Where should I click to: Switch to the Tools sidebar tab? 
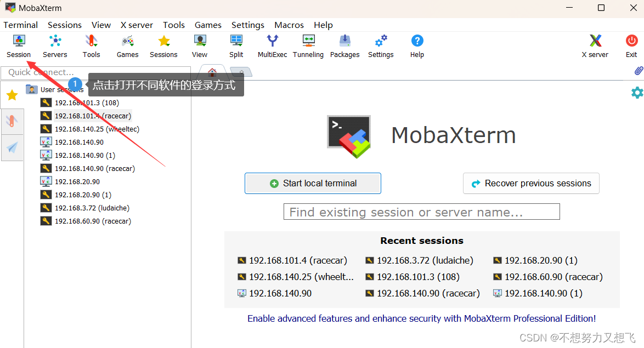tap(12, 119)
